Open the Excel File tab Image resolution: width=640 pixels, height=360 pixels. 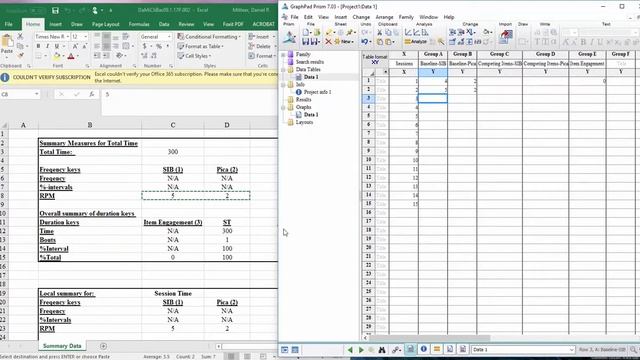tap(9, 24)
